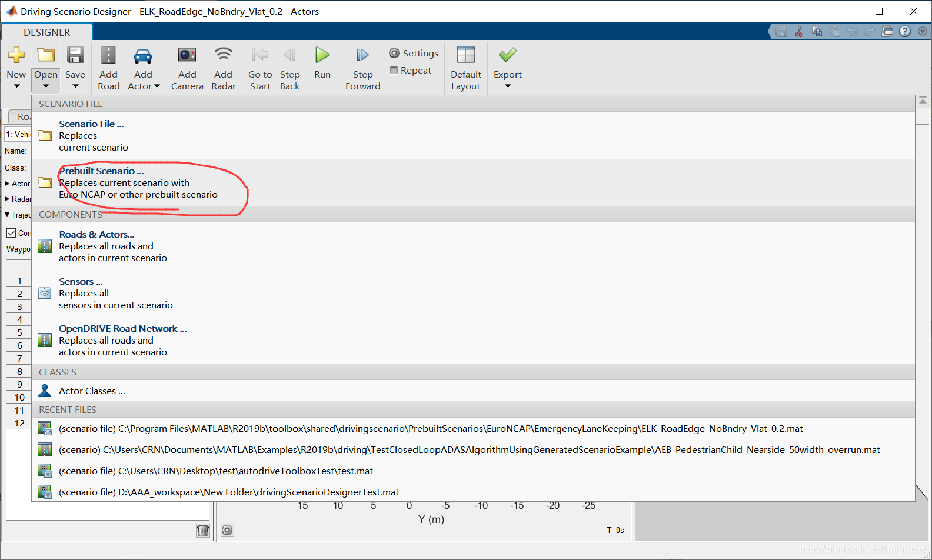
Task: Open recent file drivingScenarioDesignerTest.mat
Action: pyautogui.click(x=473, y=492)
